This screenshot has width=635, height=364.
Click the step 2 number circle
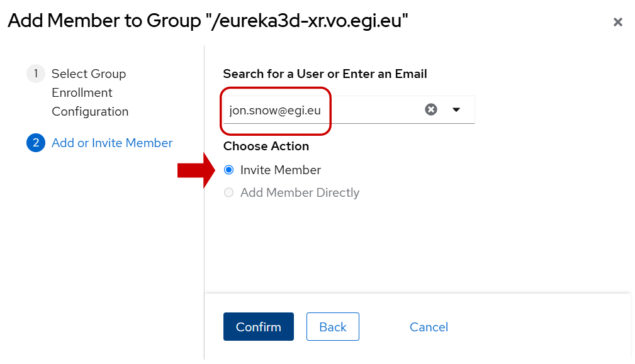36,143
